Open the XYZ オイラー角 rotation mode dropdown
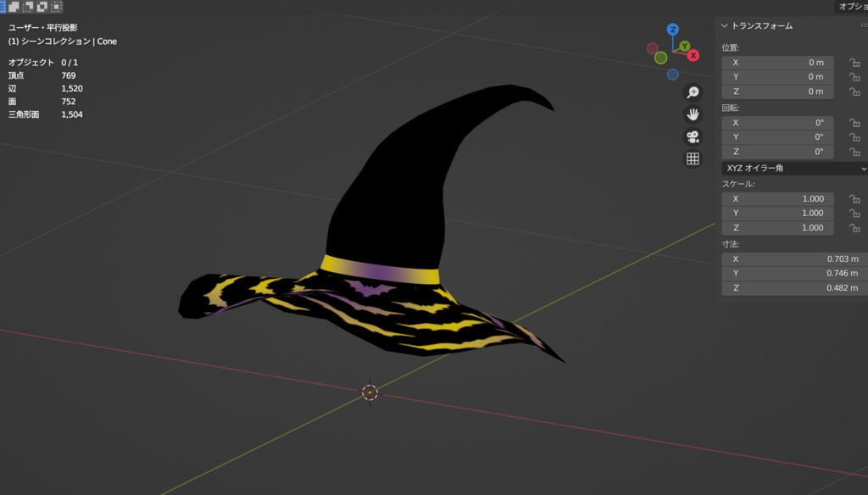 point(794,168)
